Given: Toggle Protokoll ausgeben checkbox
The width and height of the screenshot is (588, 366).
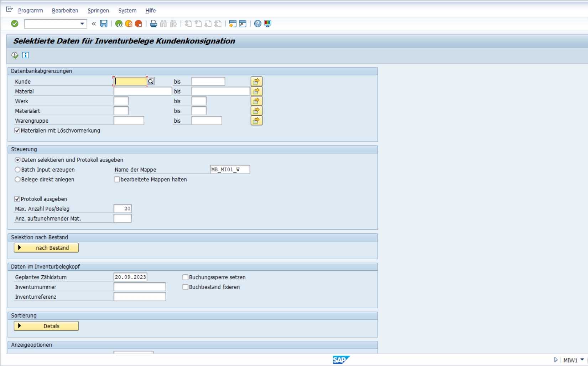Looking at the screenshot, I should pyautogui.click(x=17, y=199).
